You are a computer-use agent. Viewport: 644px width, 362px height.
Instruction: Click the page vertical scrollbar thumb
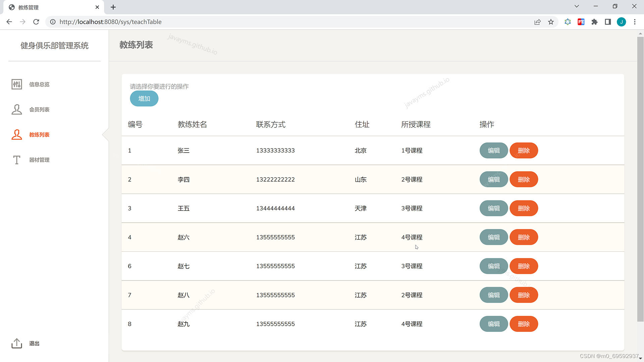click(x=640, y=179)
